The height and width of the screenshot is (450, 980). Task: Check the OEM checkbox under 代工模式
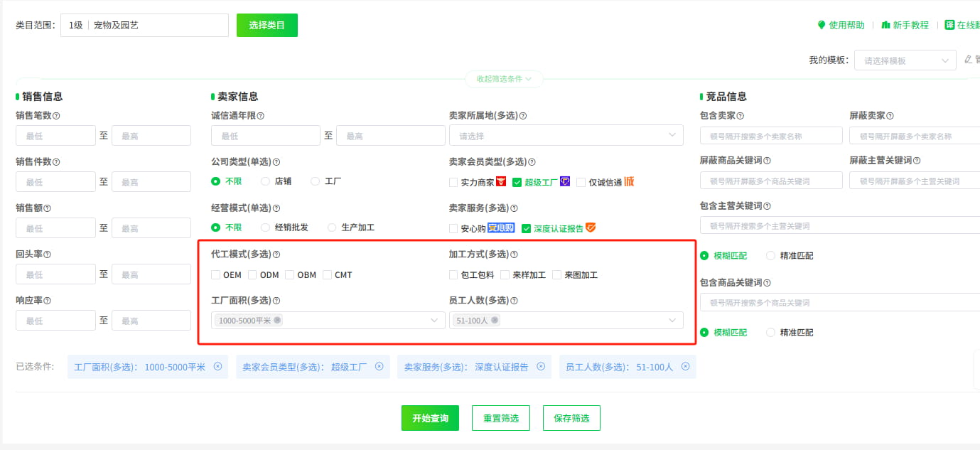coord(215,274)
